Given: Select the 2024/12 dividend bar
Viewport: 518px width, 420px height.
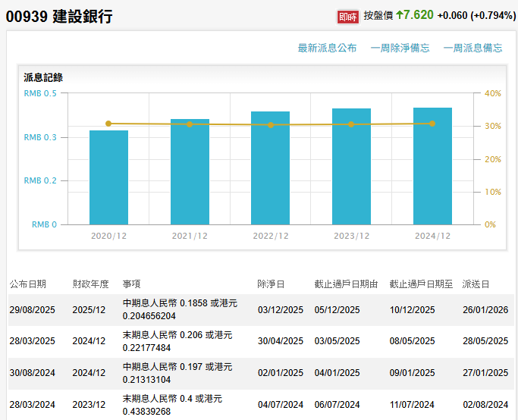Looking at the screenshot, I should [432, 166].
